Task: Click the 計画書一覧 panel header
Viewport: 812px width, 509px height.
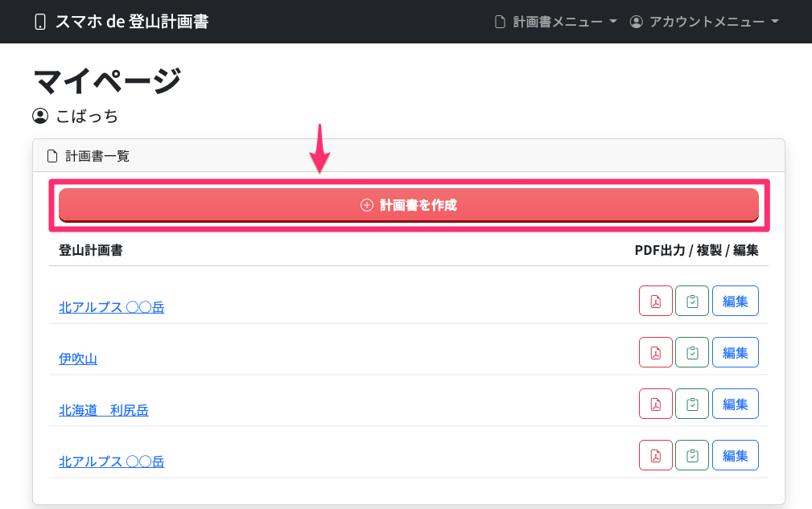Action: 409,156
